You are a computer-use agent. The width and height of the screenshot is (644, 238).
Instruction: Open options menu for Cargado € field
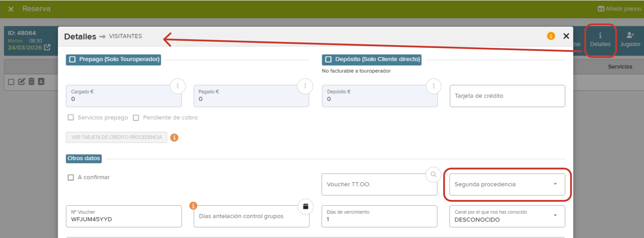(x=178, y=86)
